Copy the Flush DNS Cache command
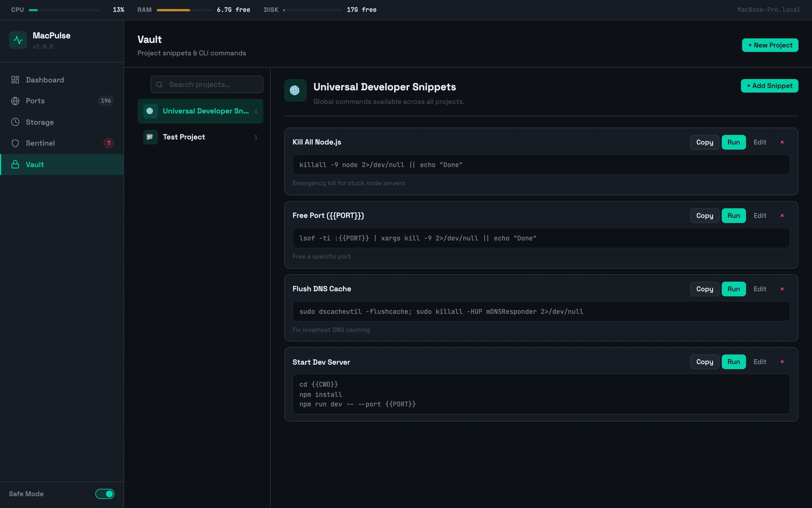Screen dimensions: 812x508 coord(705,289)
